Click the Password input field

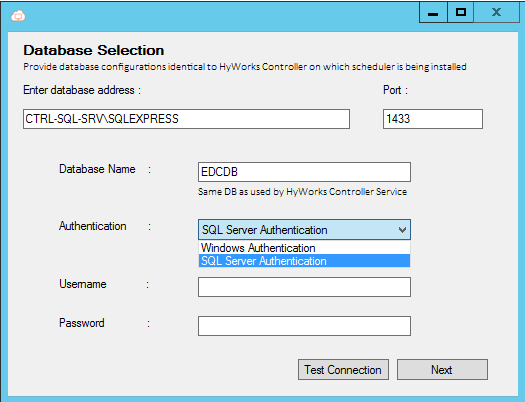304,326
